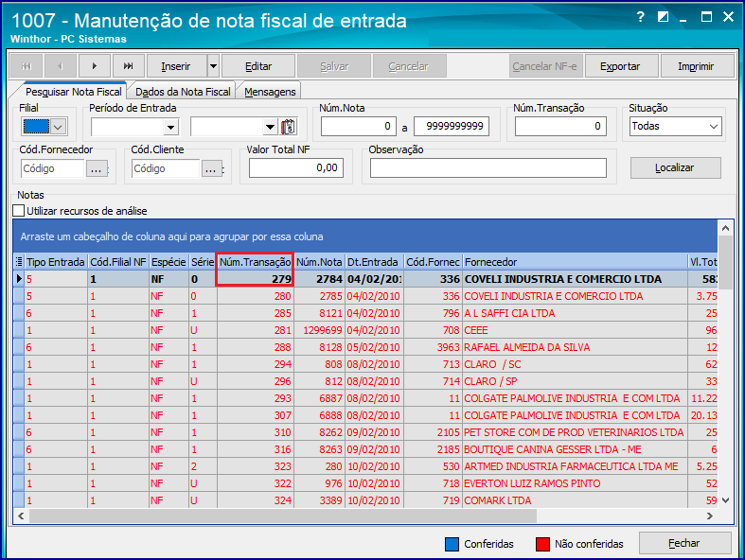Go to the first record navigation icon
Image resolution: width=745 pixels, height=560 pixels.
click(x=27, y=66)
